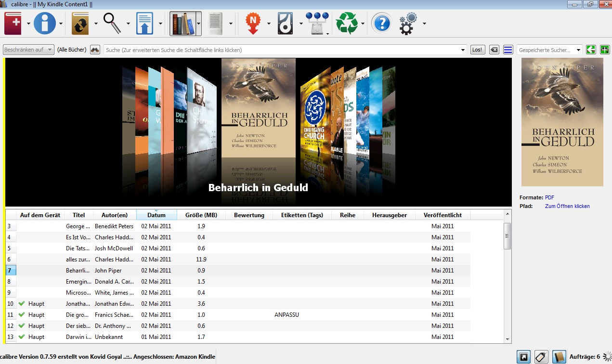Toggle the book details panel button
Screen dimensions: 612x364
tap(559, 357)
